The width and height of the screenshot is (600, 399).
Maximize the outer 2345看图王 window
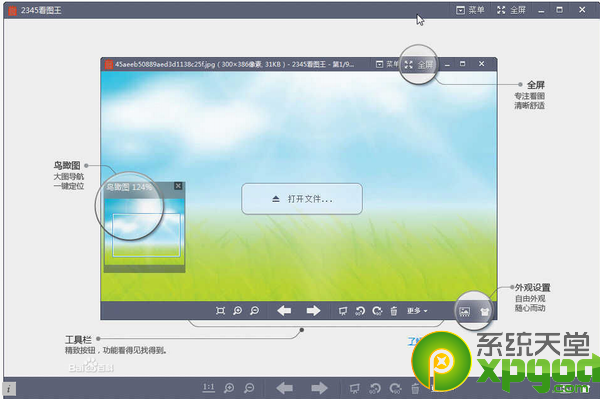pyautogui.click(x=559, y=10)
